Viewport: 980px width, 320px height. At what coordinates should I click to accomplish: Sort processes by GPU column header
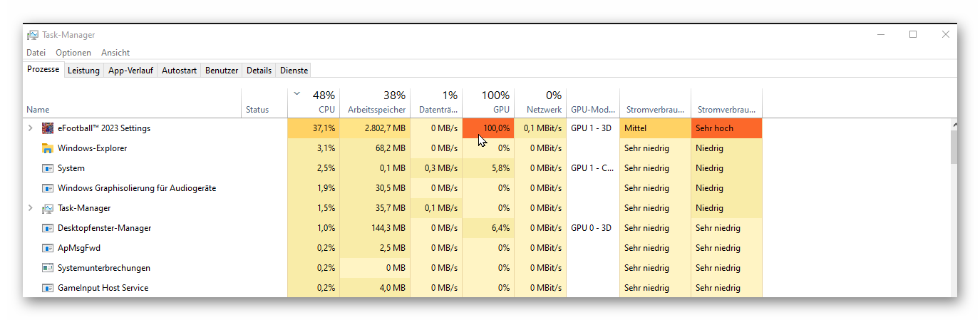[x=501, y=110]
